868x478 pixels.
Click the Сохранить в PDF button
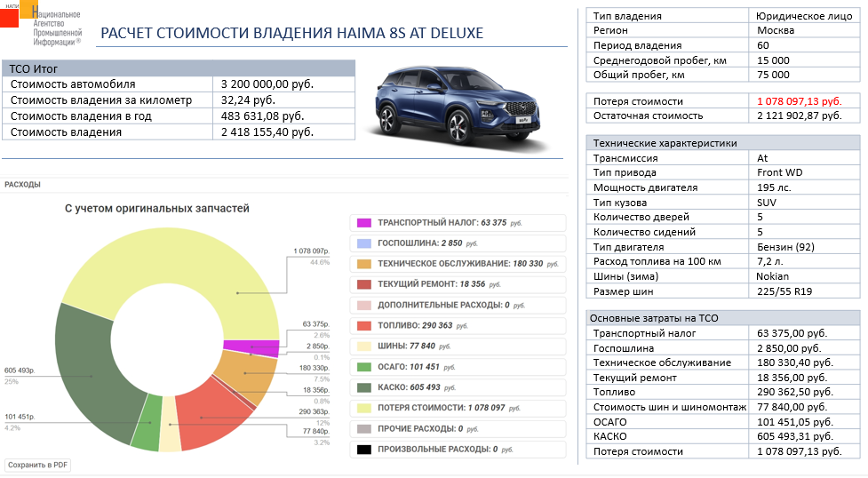[x=38, y=465]
